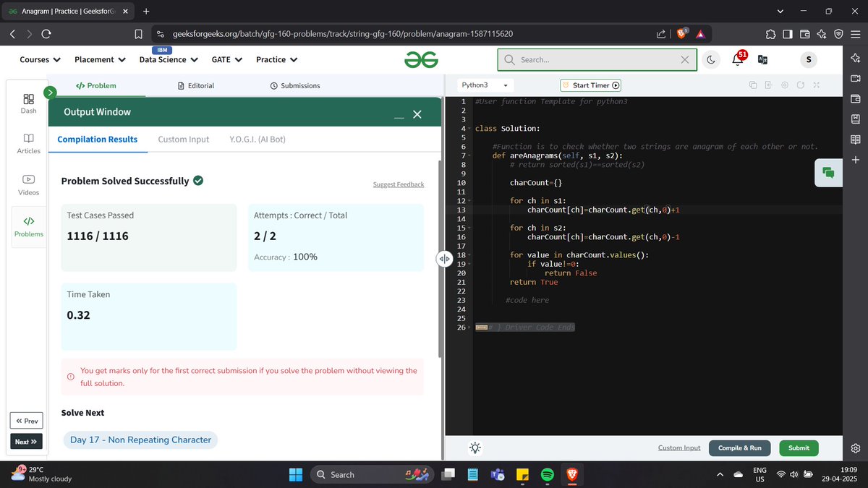Expand the editor to fullscreen
This screenshot has width=868, height=488.
coord(817,85)
